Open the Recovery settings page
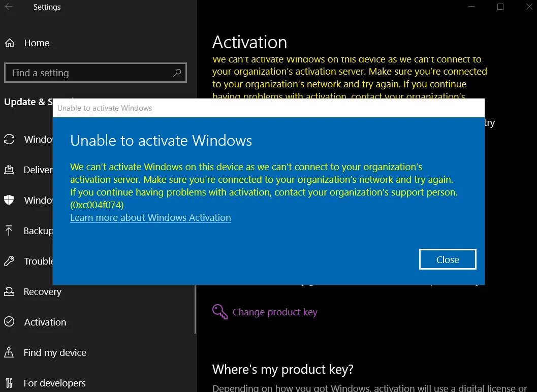The image size is (537, 392). 43,292
